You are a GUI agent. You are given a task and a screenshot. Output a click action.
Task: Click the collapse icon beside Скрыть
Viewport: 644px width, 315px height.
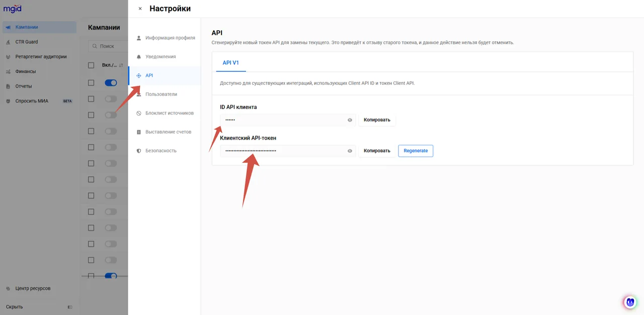(x=70, y=307)
